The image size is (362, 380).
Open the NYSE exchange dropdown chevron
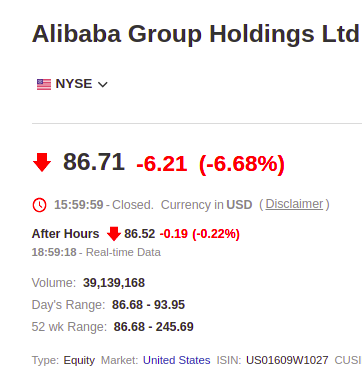[x=103, y=85]
